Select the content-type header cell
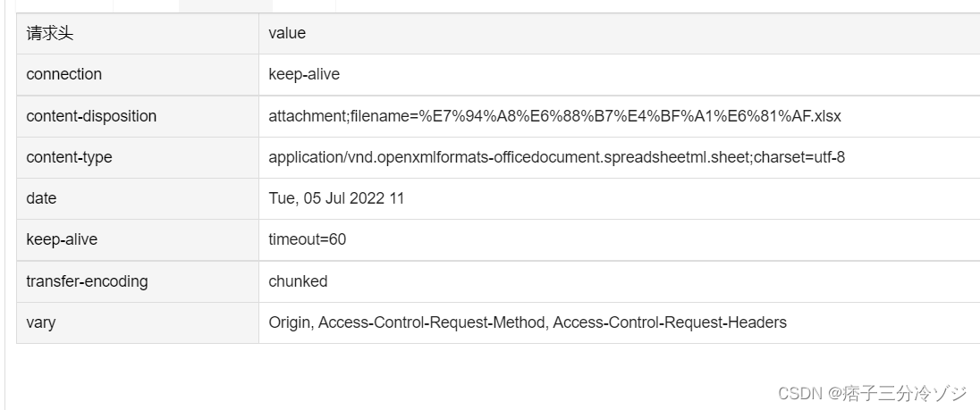 [x=69, y=157]
